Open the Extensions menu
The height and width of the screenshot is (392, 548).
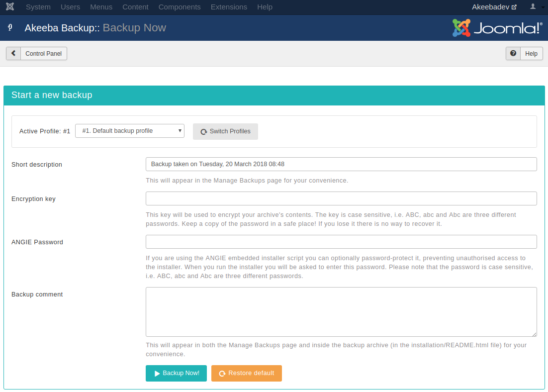pyautogui.click(x=229, y=7)
